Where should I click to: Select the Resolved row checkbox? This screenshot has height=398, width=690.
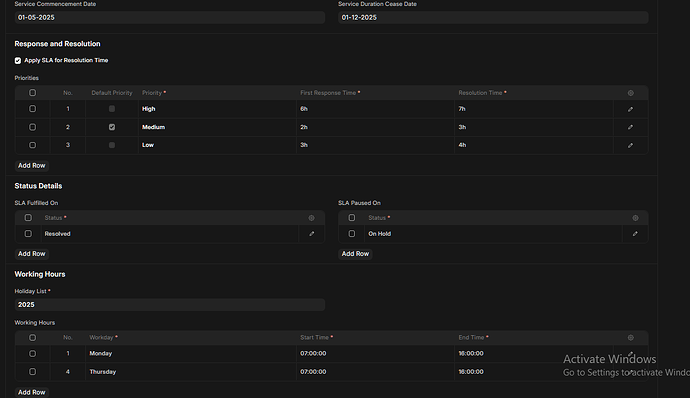click(28, 234)
